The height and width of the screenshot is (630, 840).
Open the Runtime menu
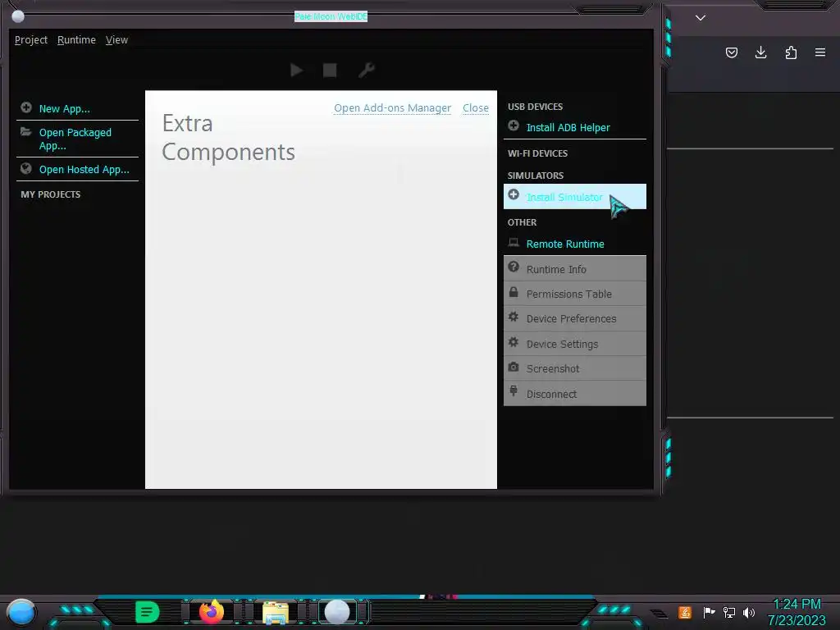76,40
